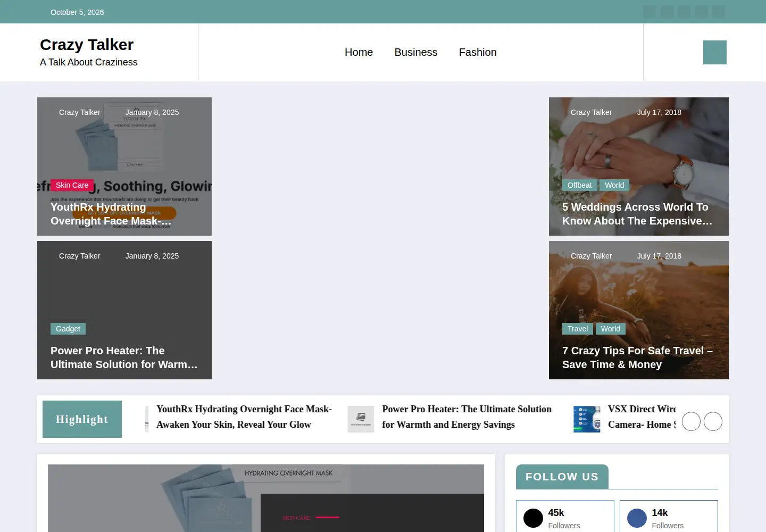Image resolution: width=766 pixels, height=532 pixels.
Task: Click the small red SKIN CARE label in the lower article
Action: 296,518
